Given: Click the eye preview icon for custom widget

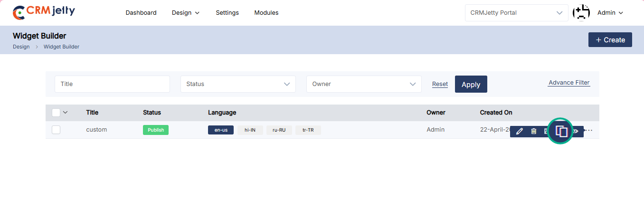Looking at the screenshot, I should [576, 131].
